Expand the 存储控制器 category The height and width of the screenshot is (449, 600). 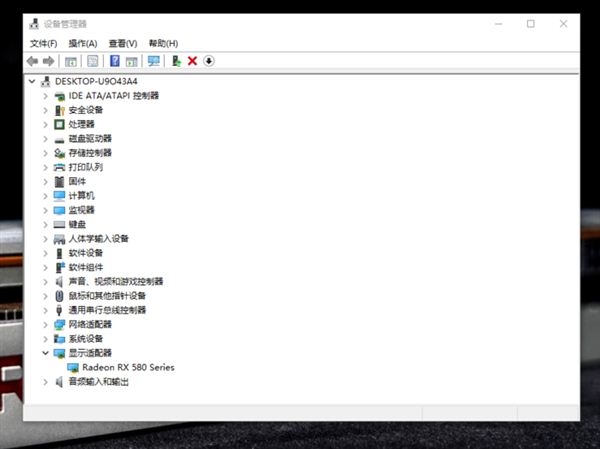point(46,153)
